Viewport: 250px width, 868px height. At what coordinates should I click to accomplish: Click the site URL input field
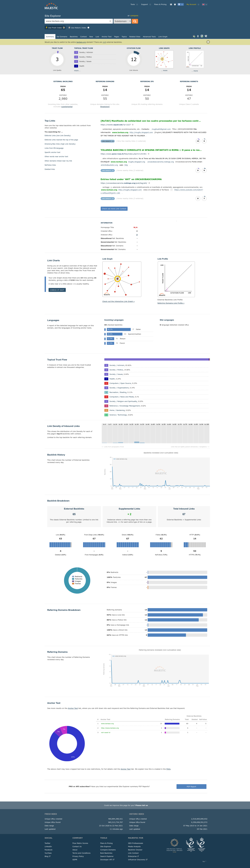pos(76,21)
